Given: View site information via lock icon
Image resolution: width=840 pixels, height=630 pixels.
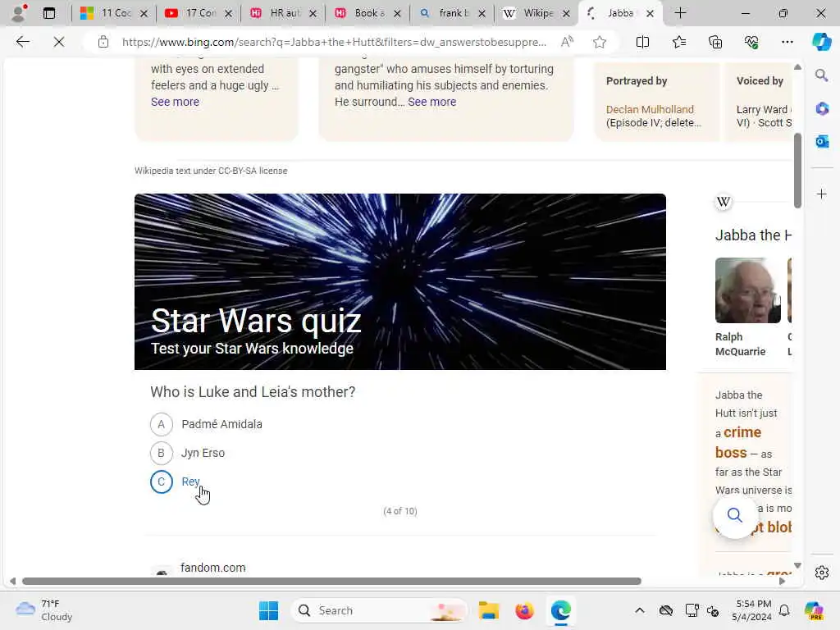Looking at the screenshot, I should 103,42.
